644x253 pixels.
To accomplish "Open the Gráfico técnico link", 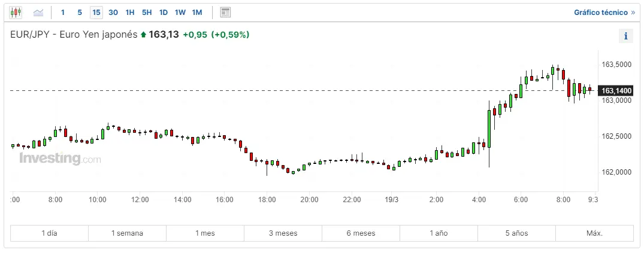I will (604, 13).
